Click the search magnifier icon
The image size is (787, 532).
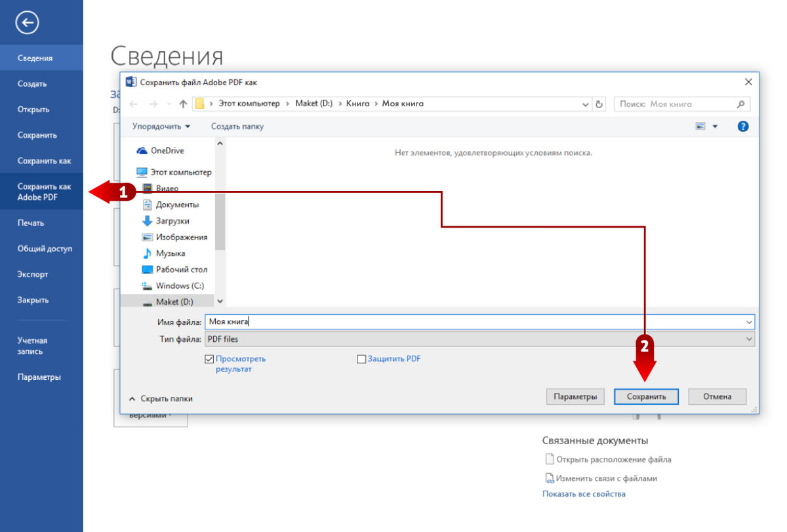tap(740, 104)
